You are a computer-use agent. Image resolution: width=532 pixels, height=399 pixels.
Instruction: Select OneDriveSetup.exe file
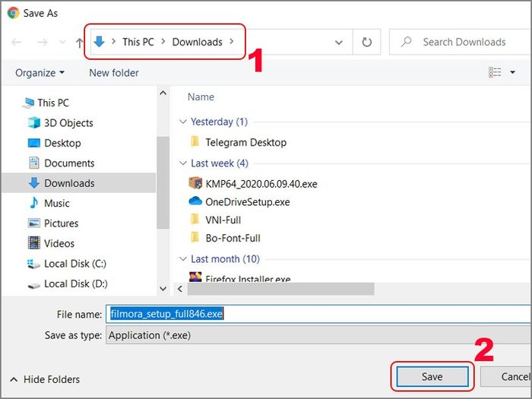coord(247,202)
